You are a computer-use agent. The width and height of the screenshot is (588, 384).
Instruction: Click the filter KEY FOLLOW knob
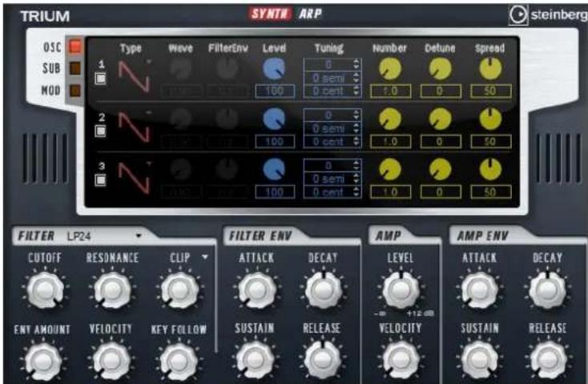pyautogui.click(x=179, y=361)
